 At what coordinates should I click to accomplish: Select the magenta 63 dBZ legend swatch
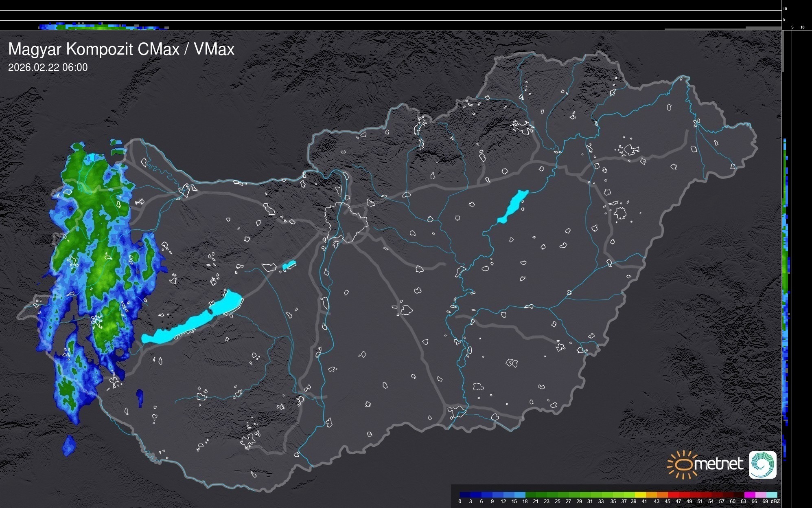749,495
